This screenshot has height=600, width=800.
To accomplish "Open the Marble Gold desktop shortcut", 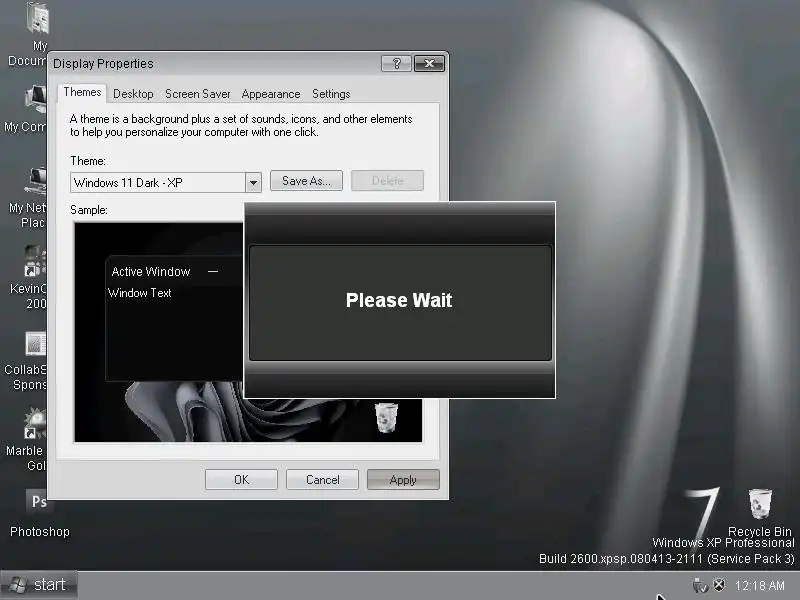I will click(36, 422).
